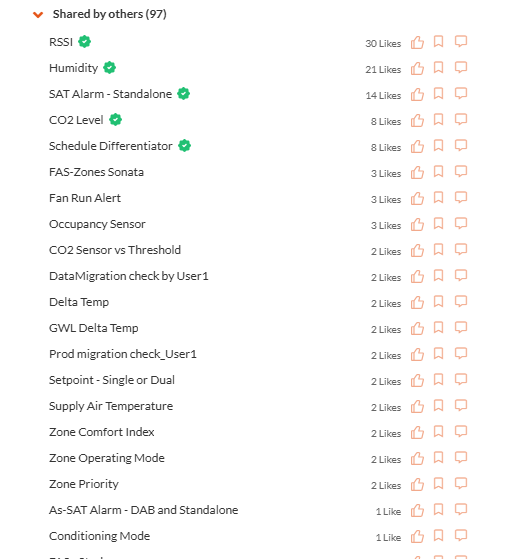Image resolution: width=527 pixels, height=560 pixels.
Task: Bookmark the Schedule Differentiator entry
Action: click(x=438, y=146)
